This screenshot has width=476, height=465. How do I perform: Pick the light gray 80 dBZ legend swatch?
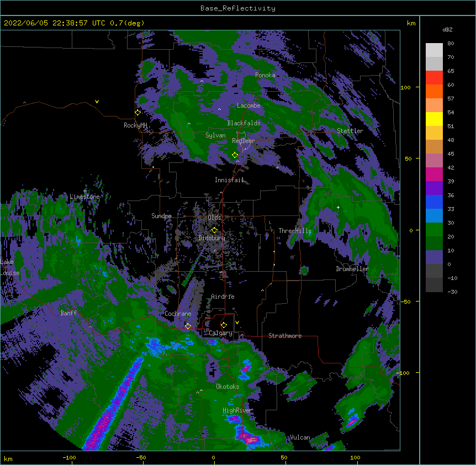click(434, 50)
